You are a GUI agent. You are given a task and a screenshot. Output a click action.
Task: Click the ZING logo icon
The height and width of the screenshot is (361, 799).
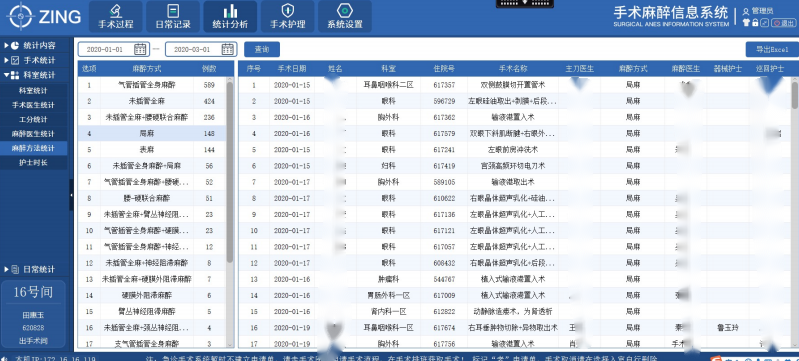click(20, 16)
